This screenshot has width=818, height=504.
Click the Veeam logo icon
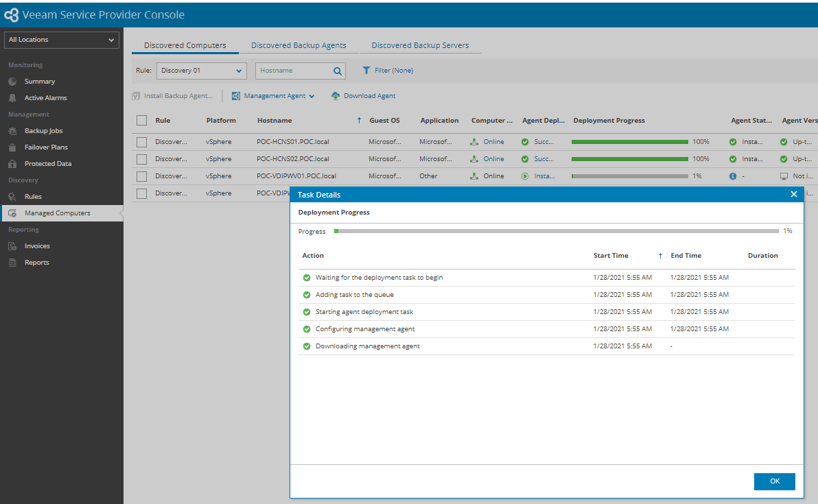tap(11, 15)
